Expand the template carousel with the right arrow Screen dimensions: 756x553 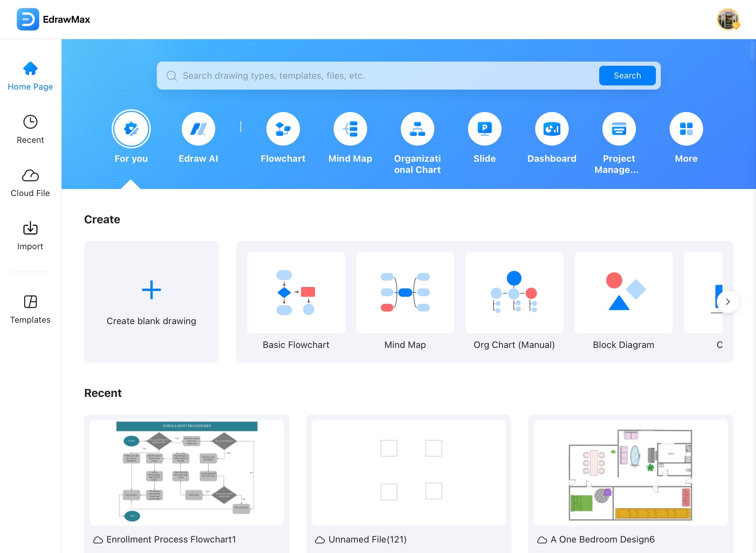728,301
